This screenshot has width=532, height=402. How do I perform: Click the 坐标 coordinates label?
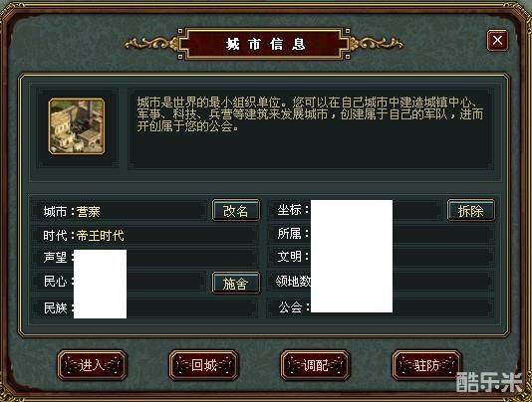[289, 210]
